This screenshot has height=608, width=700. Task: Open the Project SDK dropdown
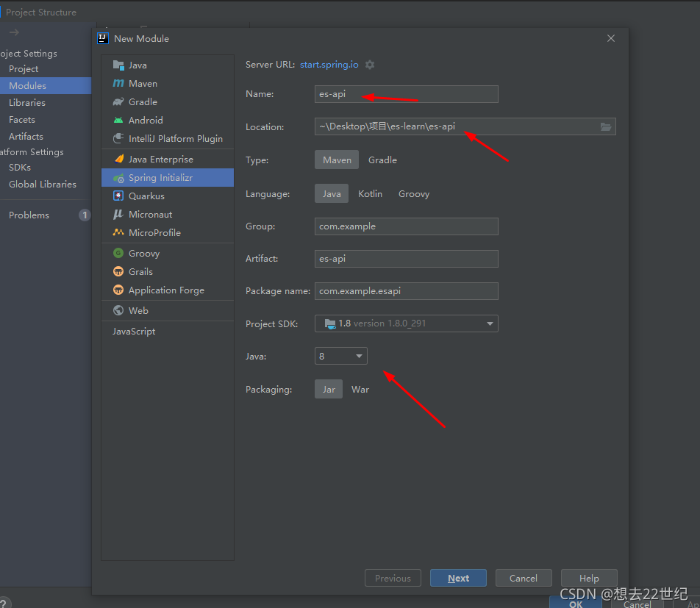coord(406,323)
